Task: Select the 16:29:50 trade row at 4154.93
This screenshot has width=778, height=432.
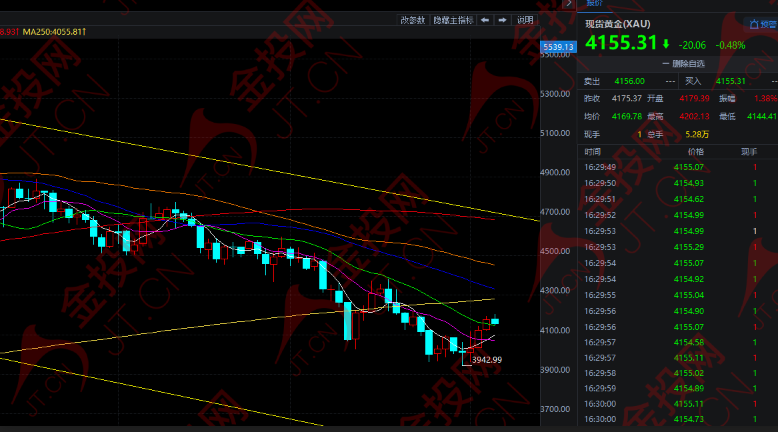Action: click(x=678, y=183)
